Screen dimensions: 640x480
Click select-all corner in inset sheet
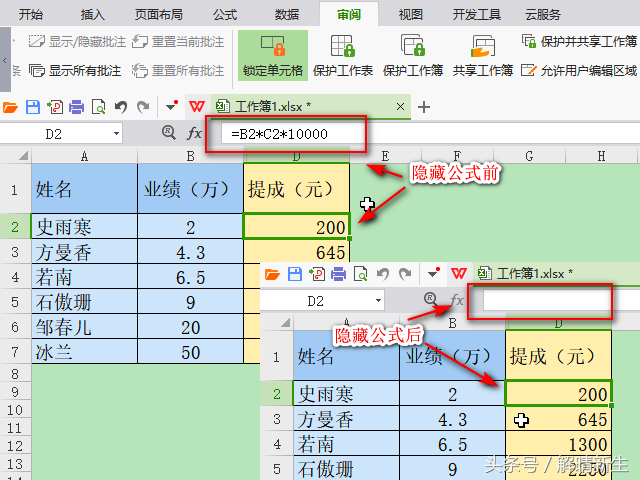(285, 323)
